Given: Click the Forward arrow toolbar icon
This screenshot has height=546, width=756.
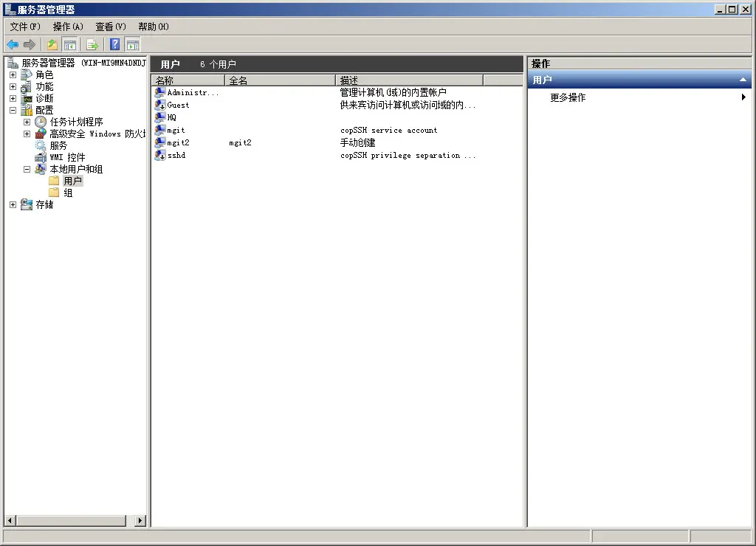Looking at the screenshot, I should point(30,45).
